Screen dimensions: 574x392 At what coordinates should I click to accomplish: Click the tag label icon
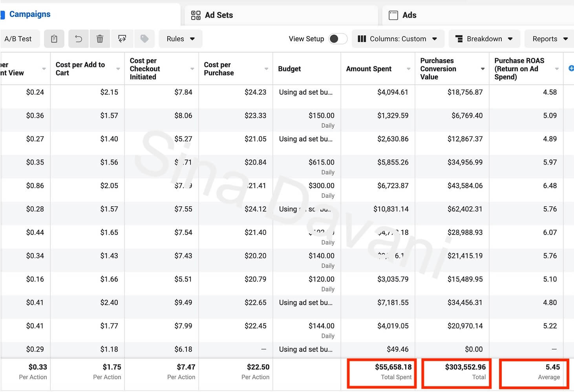[144, 39]
